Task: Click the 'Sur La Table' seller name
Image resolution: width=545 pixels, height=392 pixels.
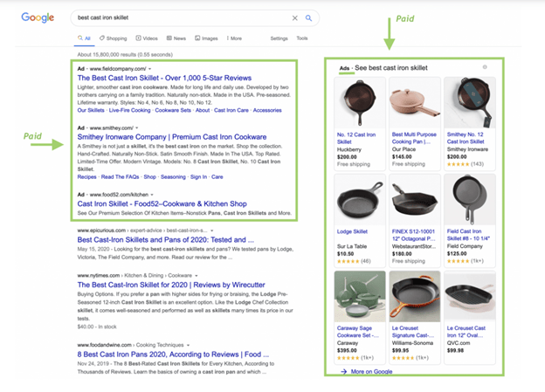Action: [x=352, y=246]
